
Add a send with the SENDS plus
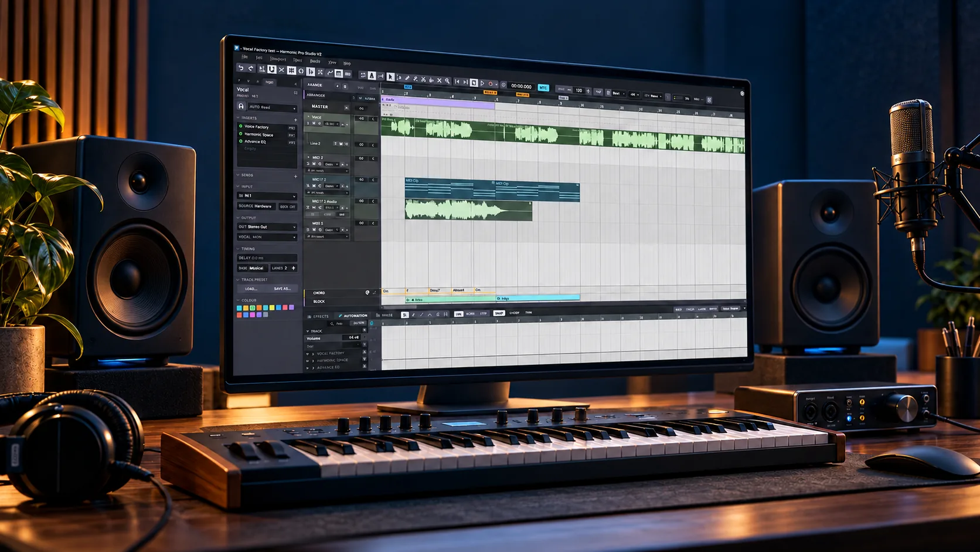(x=295, y=175)
